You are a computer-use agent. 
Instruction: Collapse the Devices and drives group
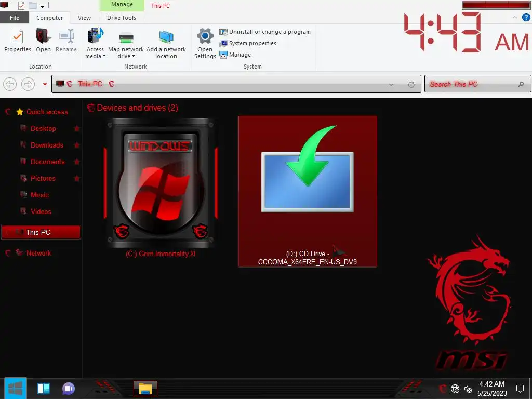click(x=90, y=108)
